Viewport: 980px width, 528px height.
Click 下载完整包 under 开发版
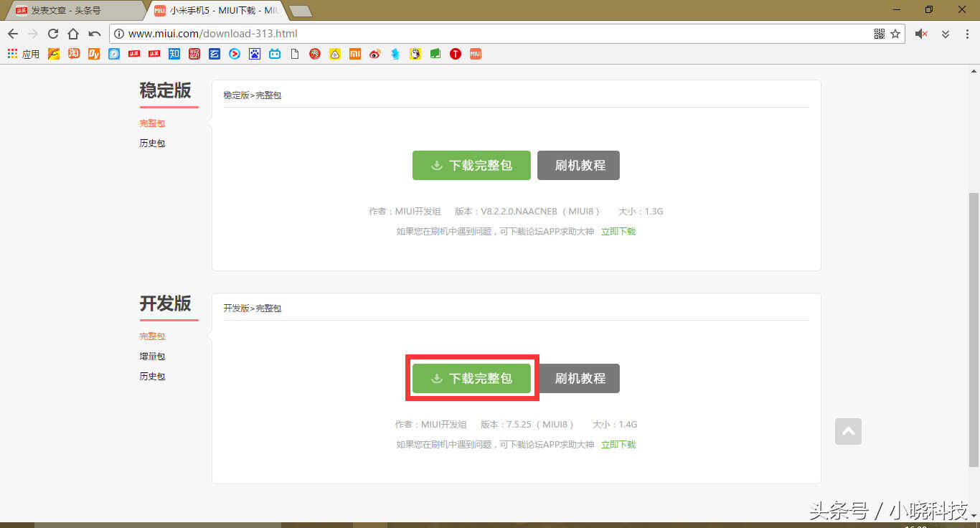(x=471, y=378)
